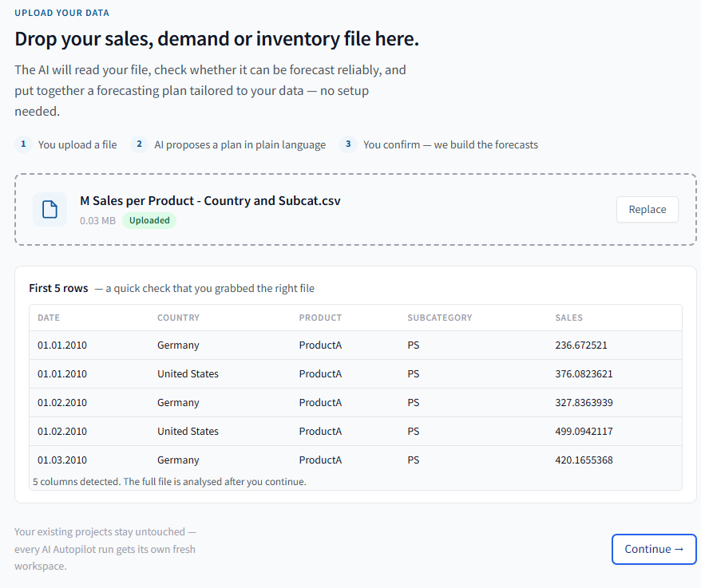The image size is (701, 588).
Task: Click PS in the 236.672521 row
Action: click(413, 345)
